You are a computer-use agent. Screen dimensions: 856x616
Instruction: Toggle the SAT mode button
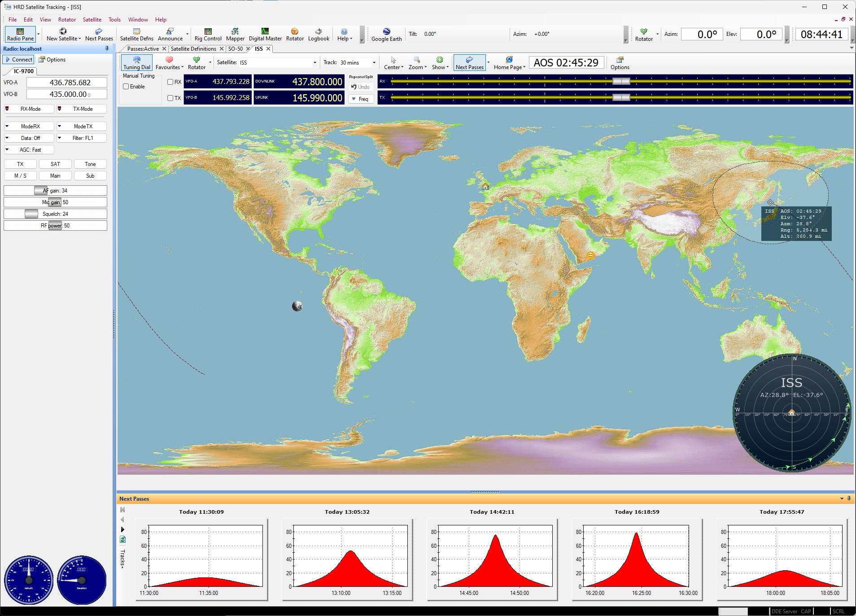tap(55, 164)
